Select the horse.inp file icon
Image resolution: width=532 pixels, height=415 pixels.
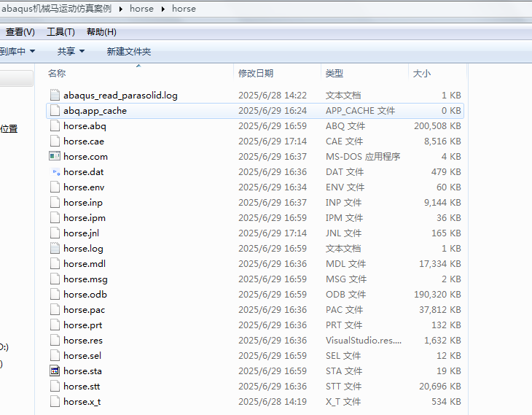(x=55, y=202)
